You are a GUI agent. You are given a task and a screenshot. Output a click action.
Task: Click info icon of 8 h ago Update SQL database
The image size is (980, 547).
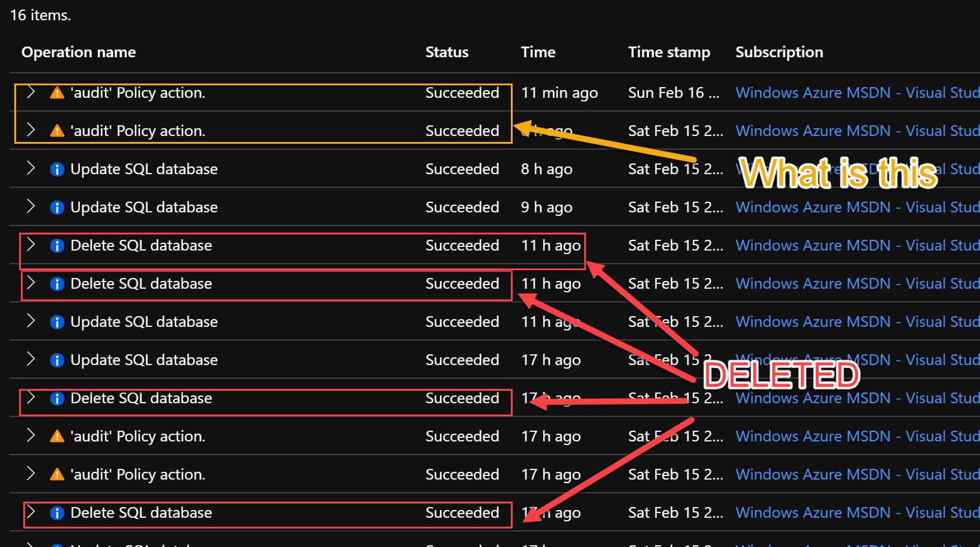click(x=57, y=169)
